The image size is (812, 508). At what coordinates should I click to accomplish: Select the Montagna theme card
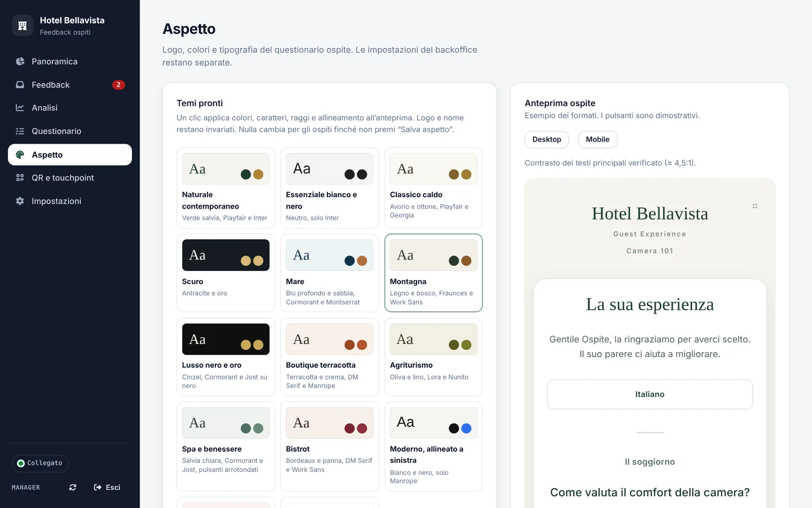point(433,273)
